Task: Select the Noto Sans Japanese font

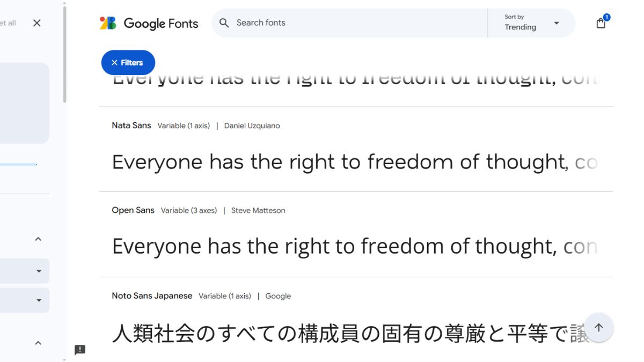Action: pos(152,295)
